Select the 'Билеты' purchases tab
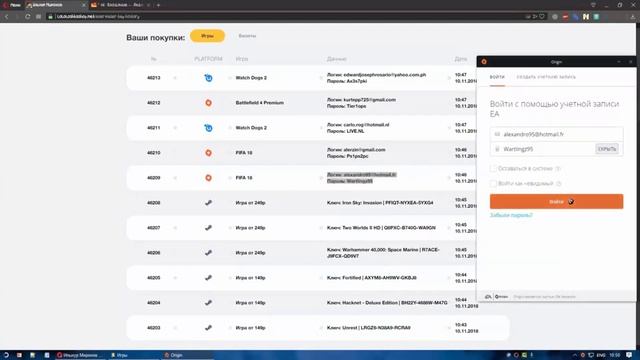 pyautogui.click(x=247, y=36)
